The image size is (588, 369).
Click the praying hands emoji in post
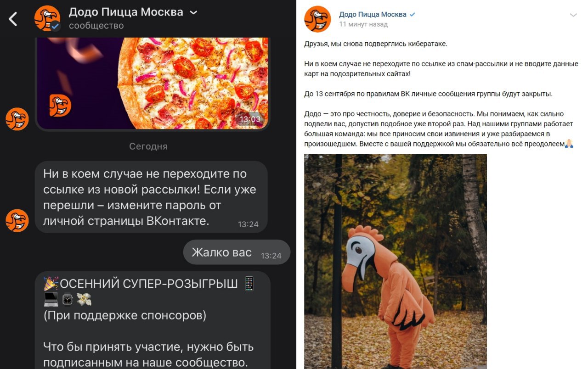pos(569,144)
